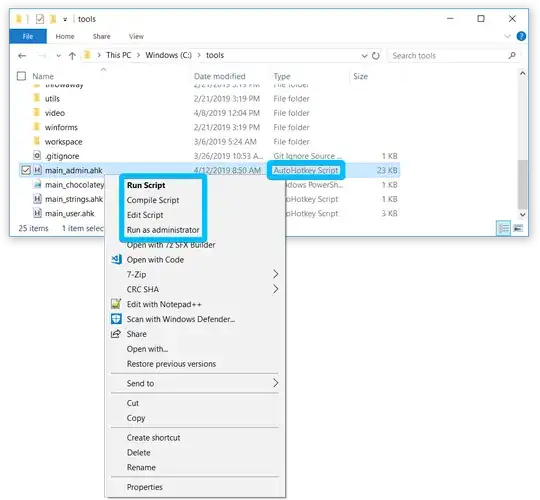Select Open with Code
The height and width of the screenshot is (500, 540).
click(x=195, y=260)
